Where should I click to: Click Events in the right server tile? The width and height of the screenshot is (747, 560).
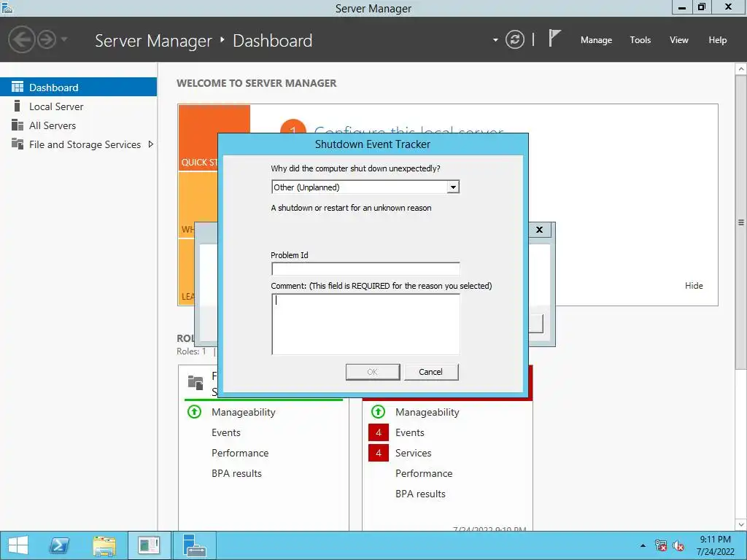[410, 432]
